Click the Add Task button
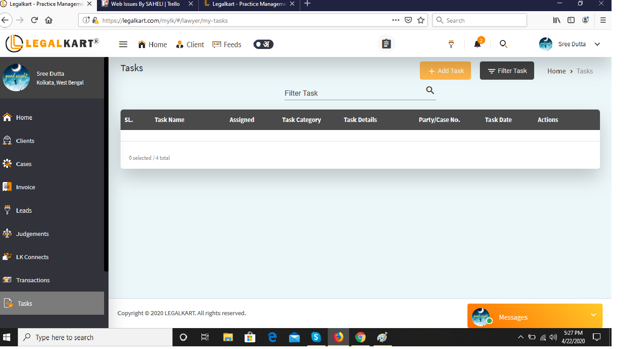The width and height of the screenshot is (644, 349). [x=445, y=71]
